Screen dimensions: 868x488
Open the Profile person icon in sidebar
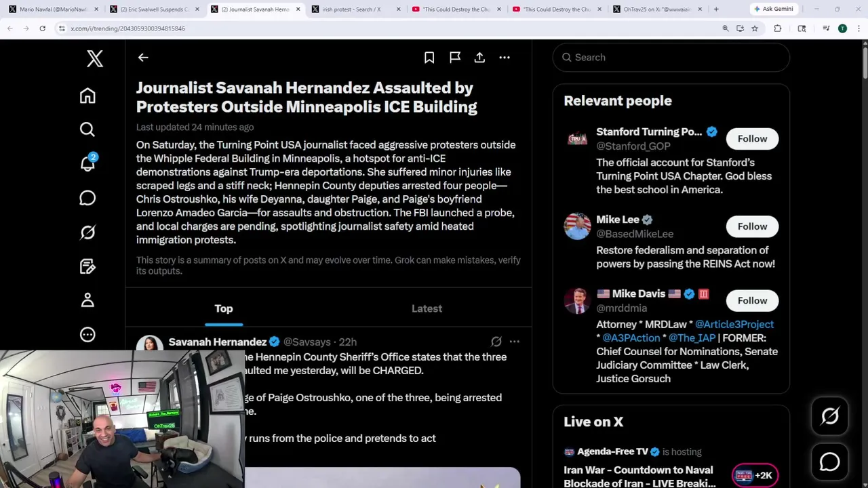(x=87, y=300)
